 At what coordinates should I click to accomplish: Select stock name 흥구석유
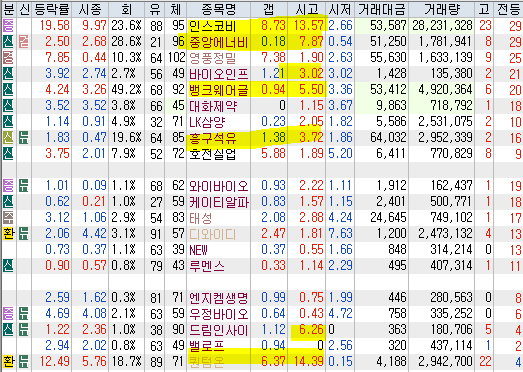pyautogui.click(x=212, y=138)
